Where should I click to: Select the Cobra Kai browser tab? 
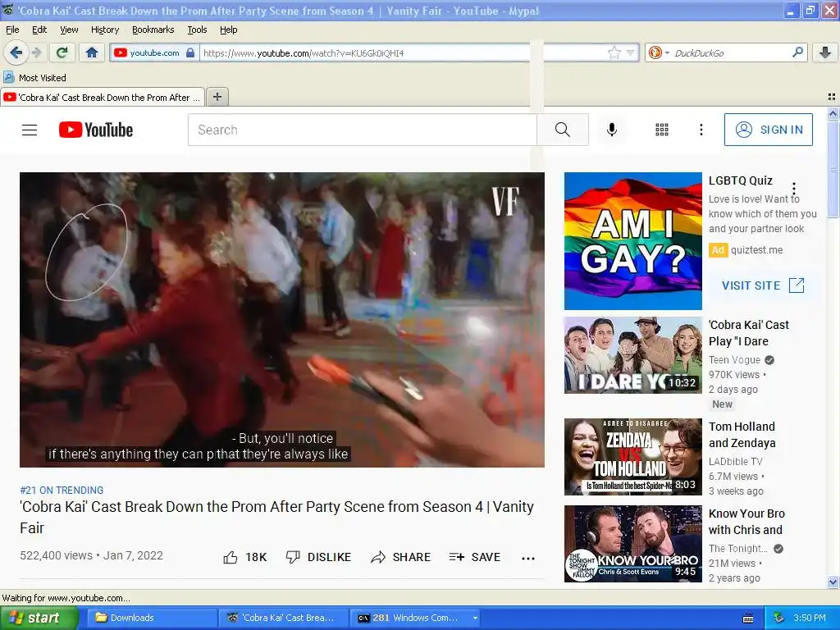point(103,97)
